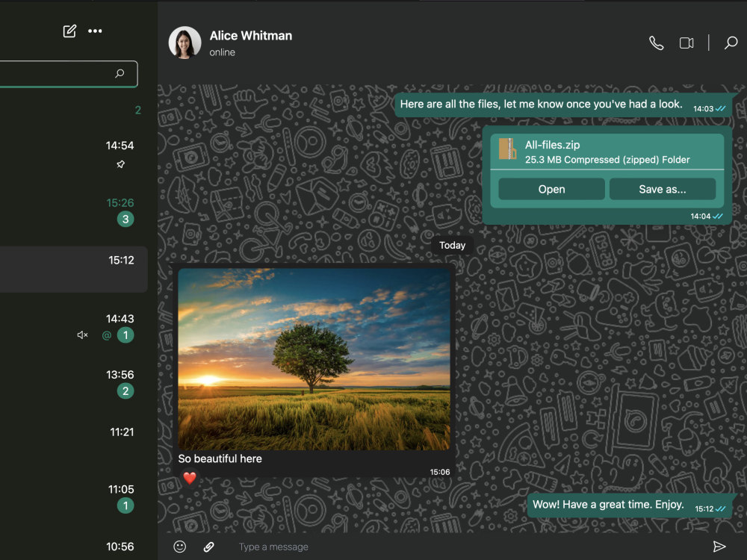747x560 pixels.
Task: Click the unread badge 3 on 15:26 chat
Action: click(x=125, y=219)
